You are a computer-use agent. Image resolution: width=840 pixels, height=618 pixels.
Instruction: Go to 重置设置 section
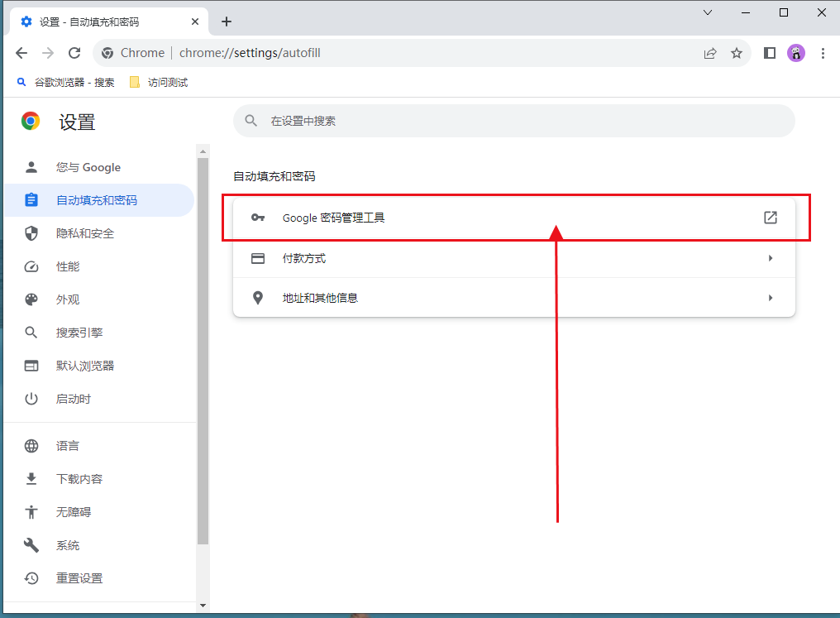coord(98,578)
